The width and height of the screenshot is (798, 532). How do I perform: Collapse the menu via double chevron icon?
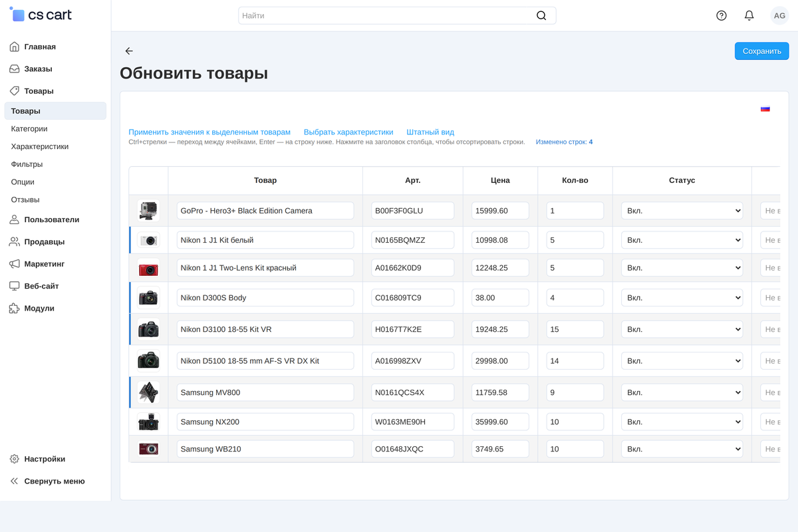[x=15, y=481]
